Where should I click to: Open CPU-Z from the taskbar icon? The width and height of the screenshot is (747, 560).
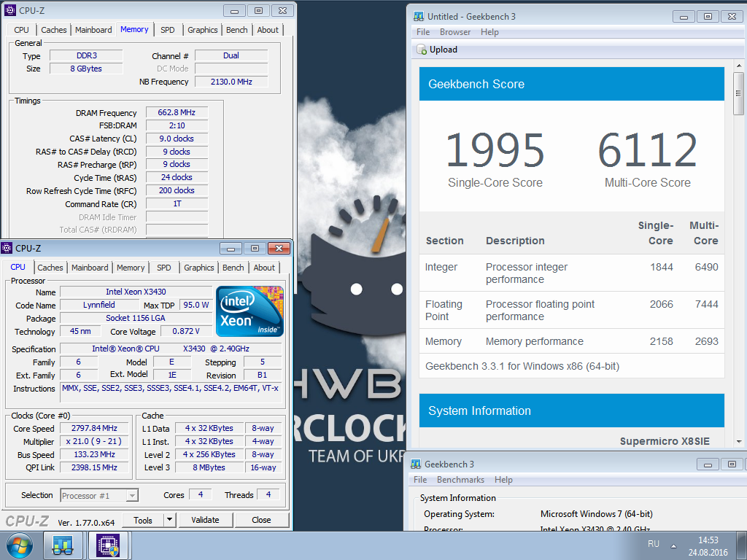tap(108, 545)
